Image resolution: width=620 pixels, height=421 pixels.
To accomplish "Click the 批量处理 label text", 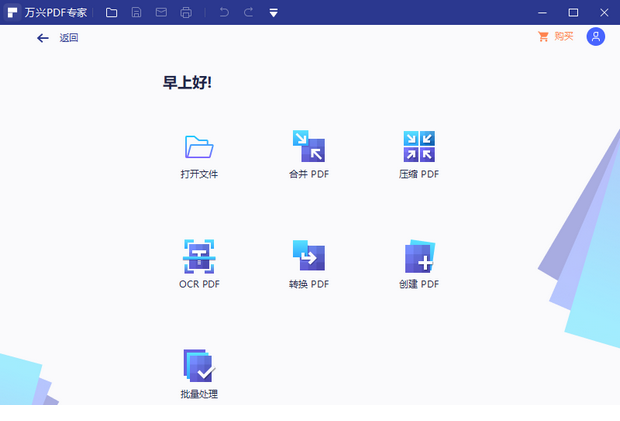I will click(x=199, y=394).
